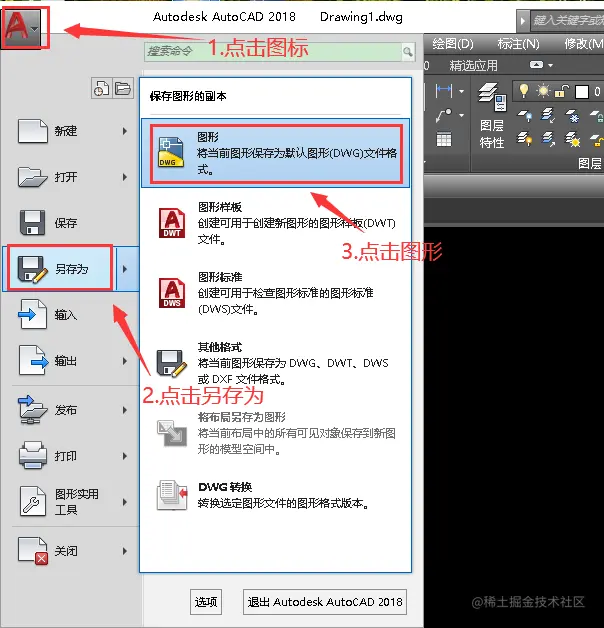604x628 pixels.
Task: Expand the 输出 submenu arrow
Action: [125, 361]
